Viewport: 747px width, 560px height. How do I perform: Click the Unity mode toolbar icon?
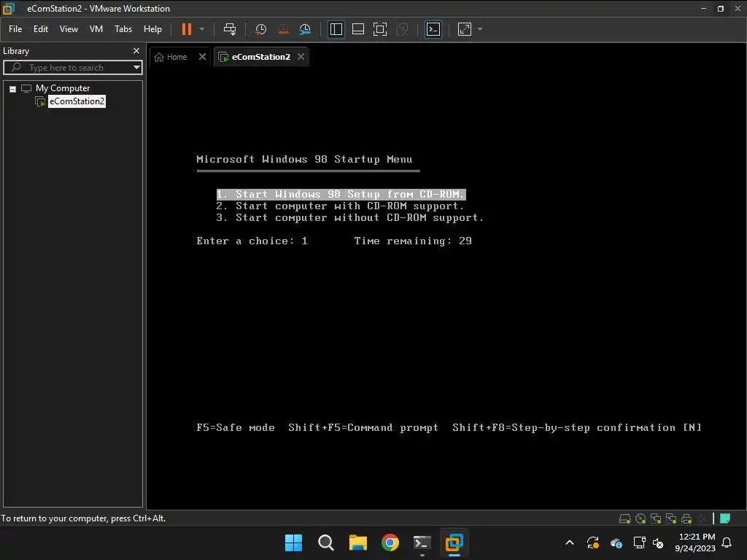pos(402,29)
